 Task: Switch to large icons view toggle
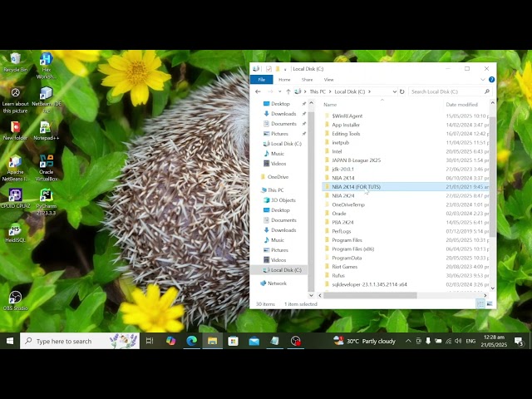click(x=490, y=304)
